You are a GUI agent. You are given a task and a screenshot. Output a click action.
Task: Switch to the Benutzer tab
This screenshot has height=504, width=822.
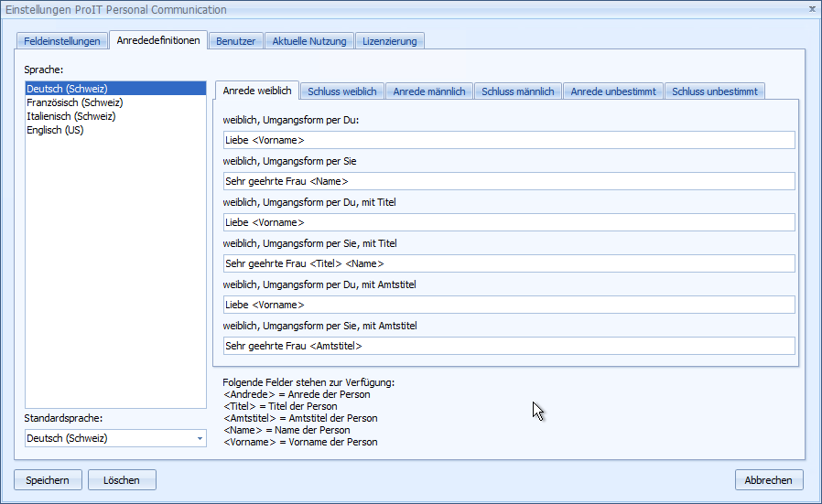click(x=236, y=41)
